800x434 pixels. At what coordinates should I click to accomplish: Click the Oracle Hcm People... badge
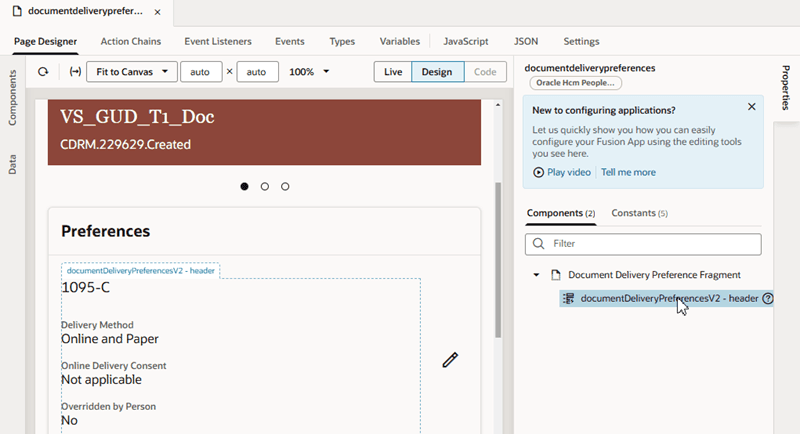tap(576, 83)
